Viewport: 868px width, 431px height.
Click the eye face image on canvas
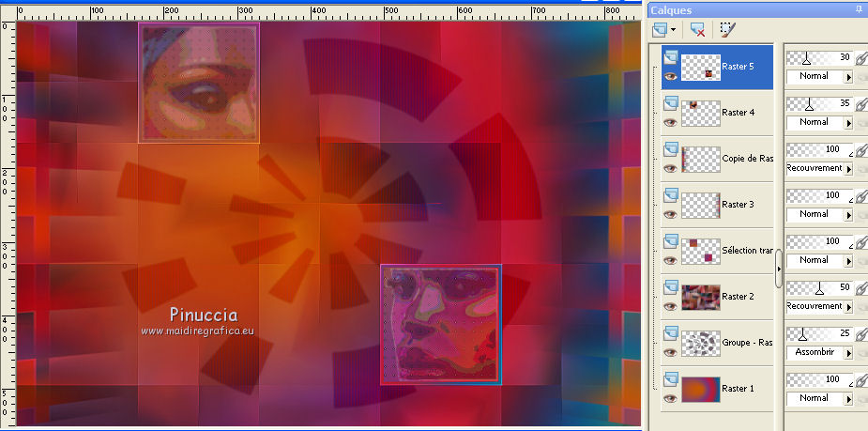(199, 83)
